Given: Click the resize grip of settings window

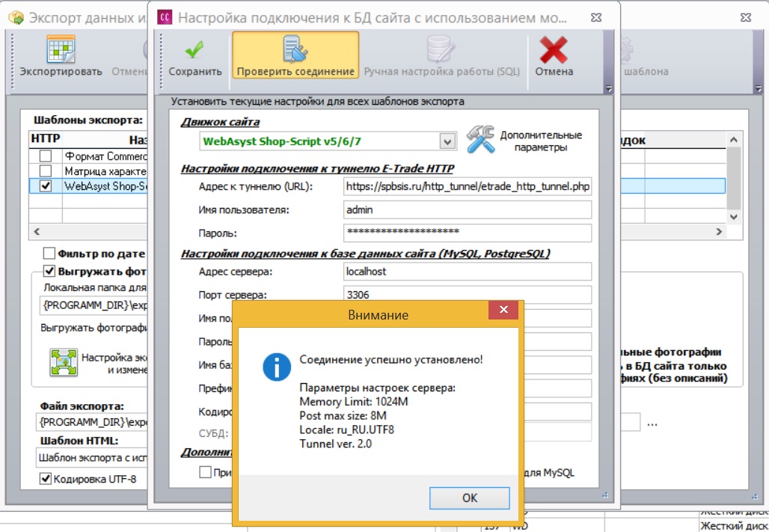Looking at the screenshot, I should (605, 495).
